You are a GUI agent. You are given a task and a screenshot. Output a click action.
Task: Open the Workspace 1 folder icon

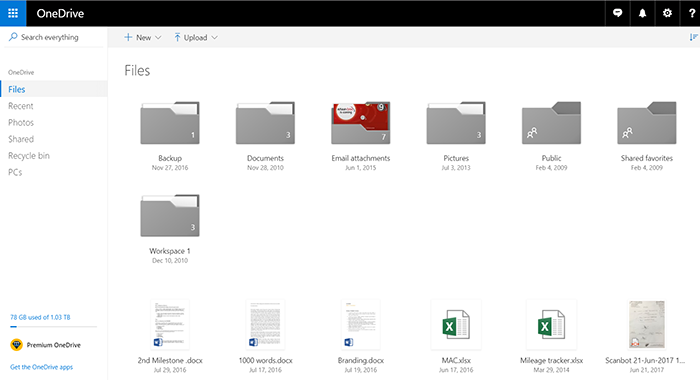pos(170,215)
